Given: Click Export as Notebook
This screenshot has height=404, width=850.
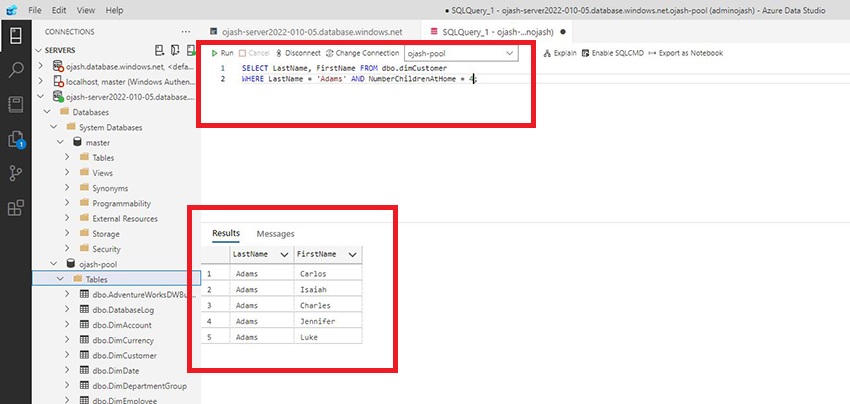Looking at the screenshot, I should (685, 53).
